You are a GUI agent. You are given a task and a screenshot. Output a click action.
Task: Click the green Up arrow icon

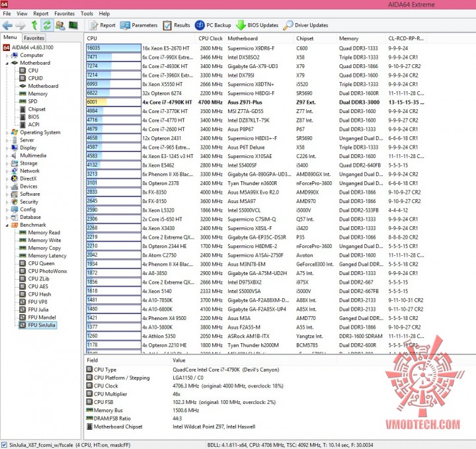[34, 25]
